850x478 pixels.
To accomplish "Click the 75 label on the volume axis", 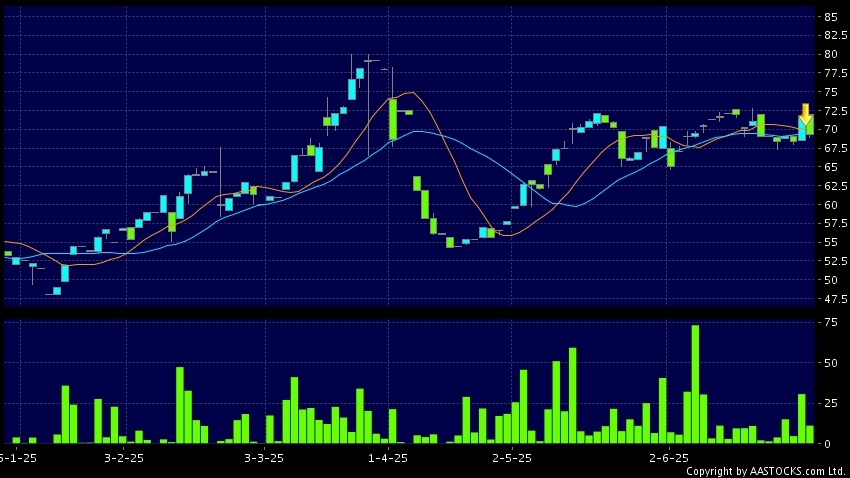I will [830, 322].
